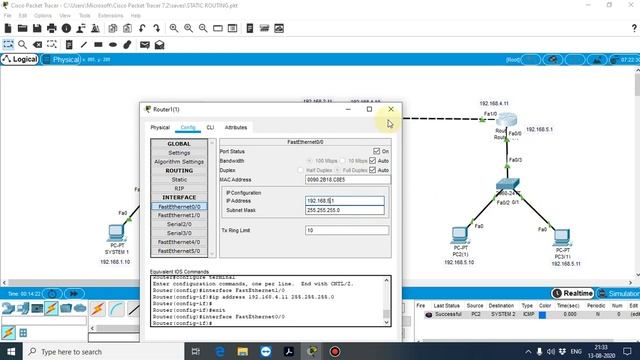Click inside the Subnet Mask field
The height and width of the screenshot is (360, 640).
[x=344, y=210]
